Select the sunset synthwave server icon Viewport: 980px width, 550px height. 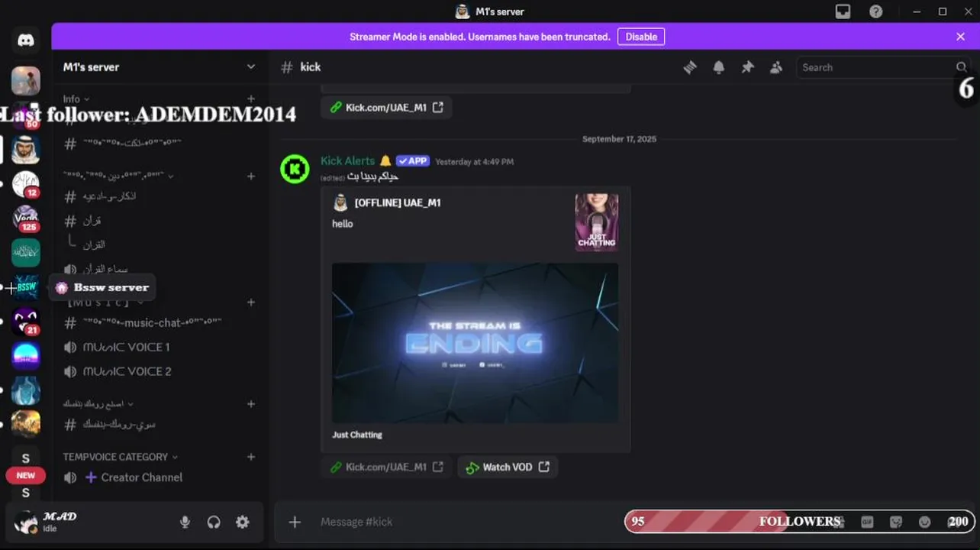coord(26,356)
